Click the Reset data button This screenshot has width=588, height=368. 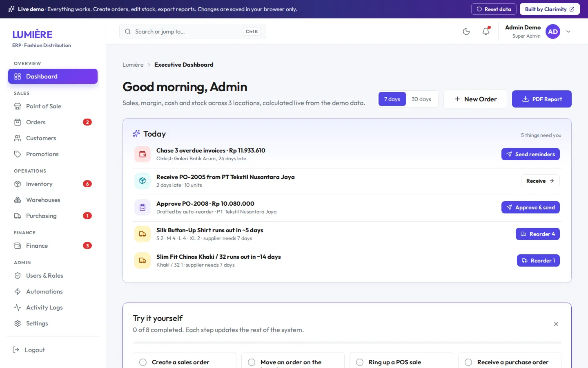tap(494, 9)
